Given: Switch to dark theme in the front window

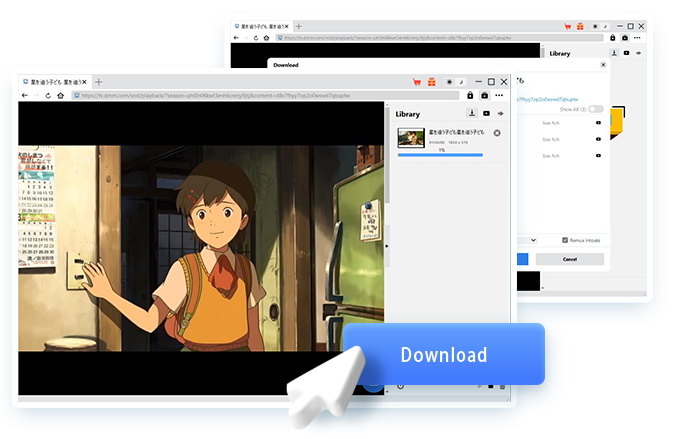Looking at the screenshot, I should point(461,82).
